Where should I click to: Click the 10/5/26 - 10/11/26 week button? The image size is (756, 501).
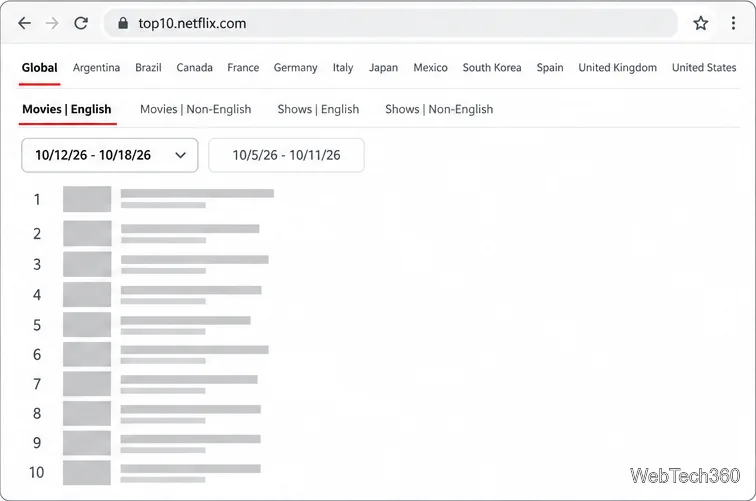pyautogui.click(x=286, y=155)
